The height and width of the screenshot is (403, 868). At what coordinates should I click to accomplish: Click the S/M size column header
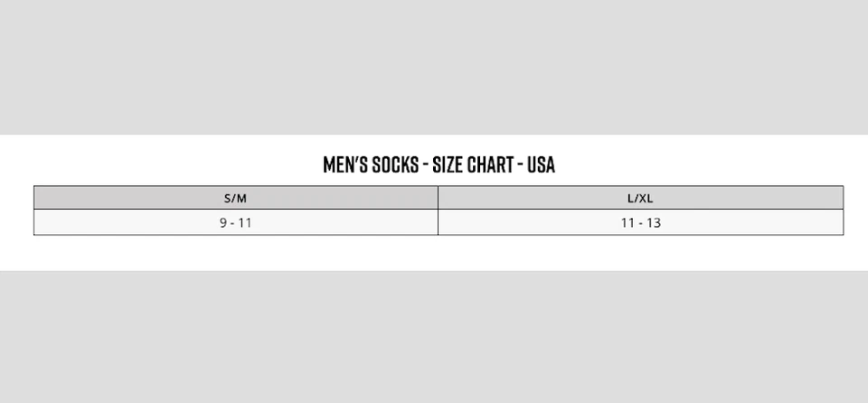coord(235,198)
